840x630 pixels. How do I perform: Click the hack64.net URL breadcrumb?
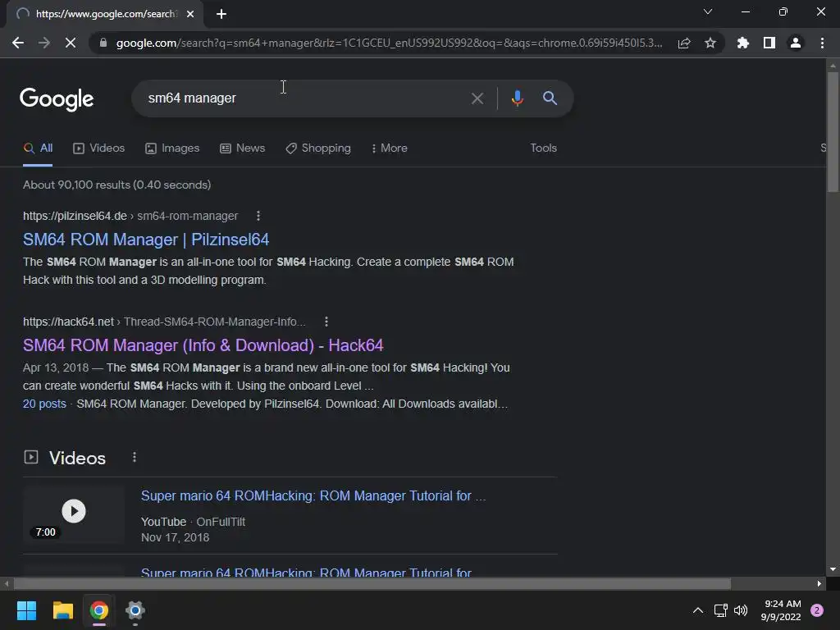click(x=164, y=322)
